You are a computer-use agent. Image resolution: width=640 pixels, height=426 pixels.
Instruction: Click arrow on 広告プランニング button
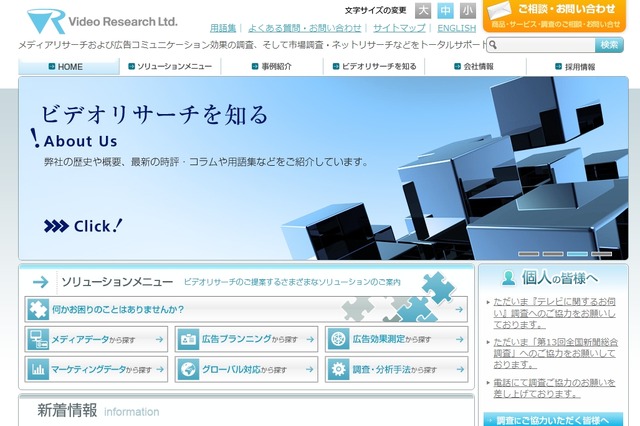tap(310, 339)
